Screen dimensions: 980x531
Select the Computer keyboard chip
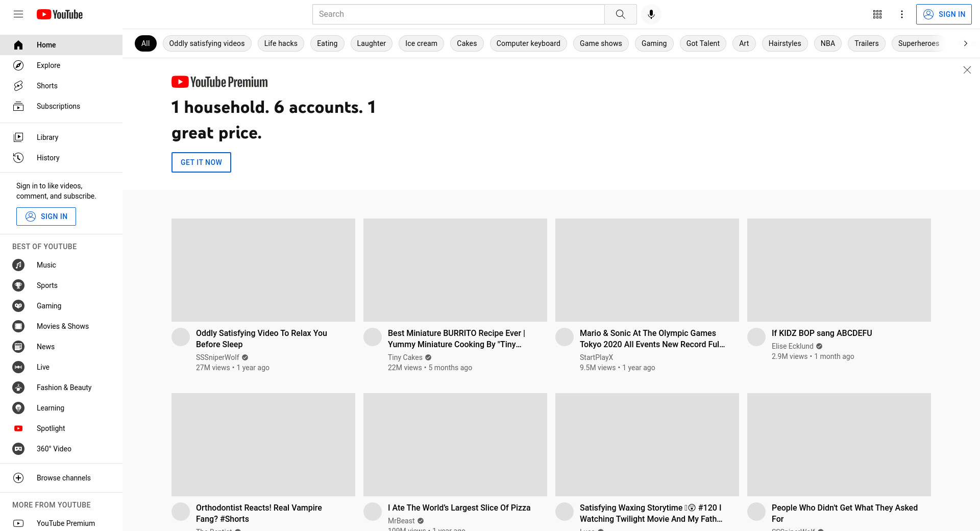(x=528, y=43)
